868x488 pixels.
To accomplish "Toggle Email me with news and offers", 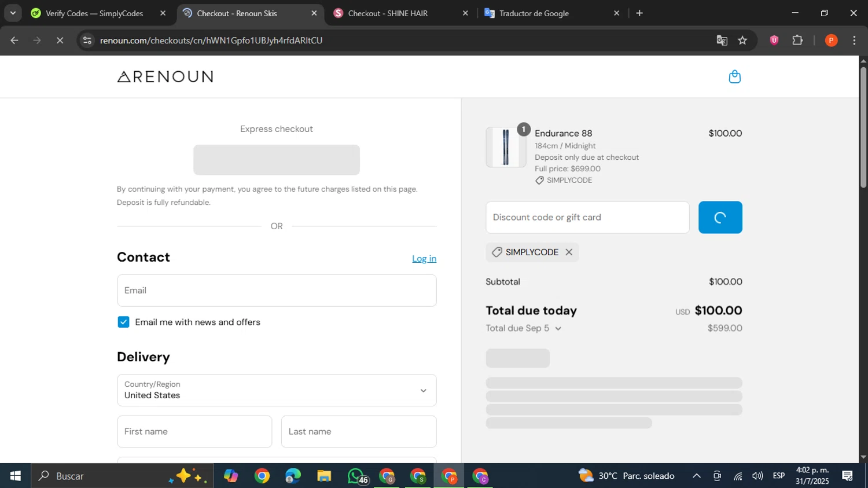I will click(123, 322).
